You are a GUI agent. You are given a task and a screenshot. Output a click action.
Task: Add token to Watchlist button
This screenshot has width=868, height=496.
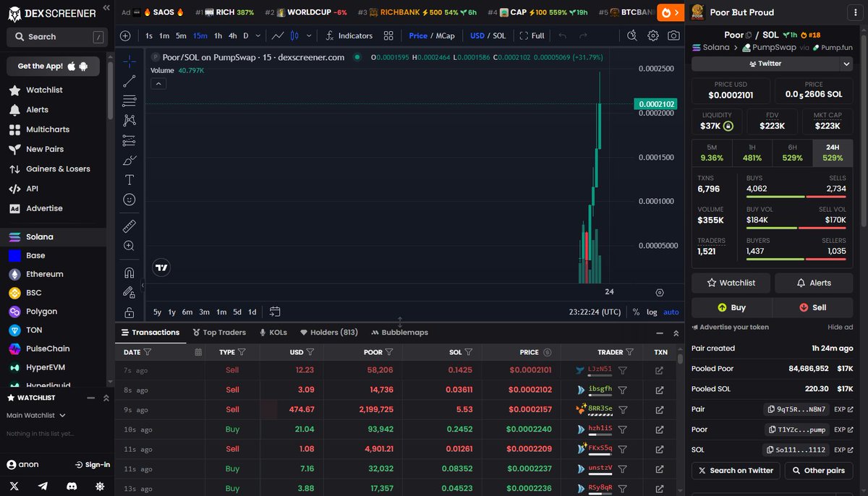(731, 283)
